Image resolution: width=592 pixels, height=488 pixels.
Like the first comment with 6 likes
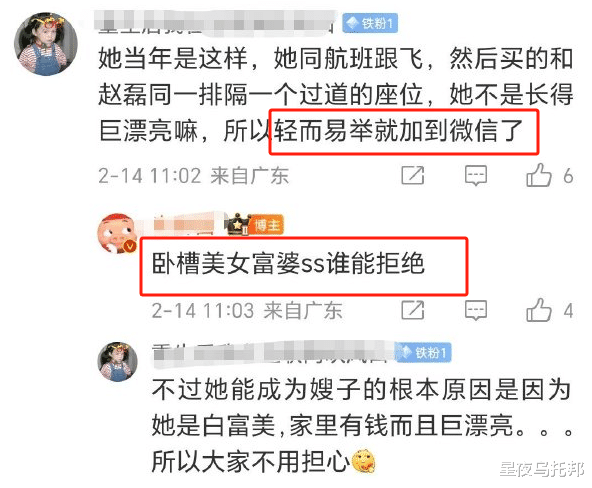[538, 175]
